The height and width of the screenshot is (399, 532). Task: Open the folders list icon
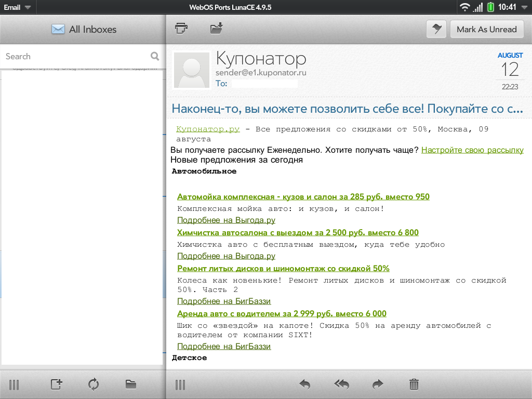pyautogui.click(x=131, y=384)
